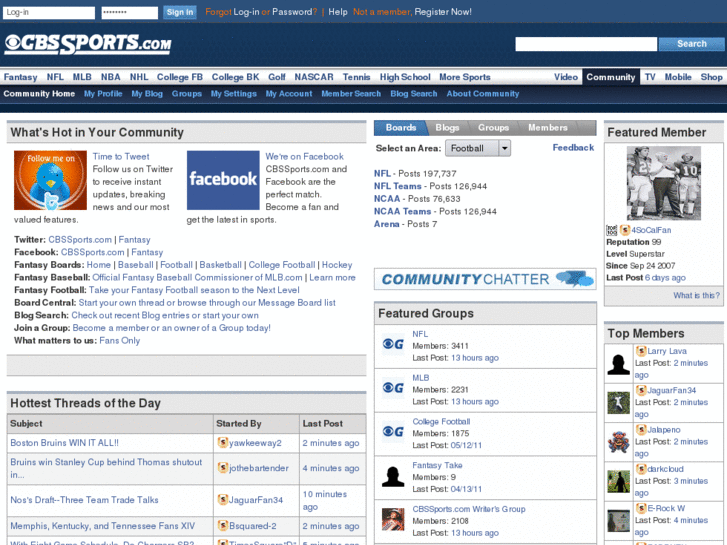Open the High School navigation item

405,77
